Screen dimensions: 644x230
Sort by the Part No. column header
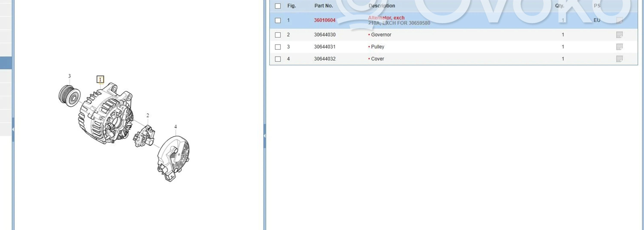324,6
